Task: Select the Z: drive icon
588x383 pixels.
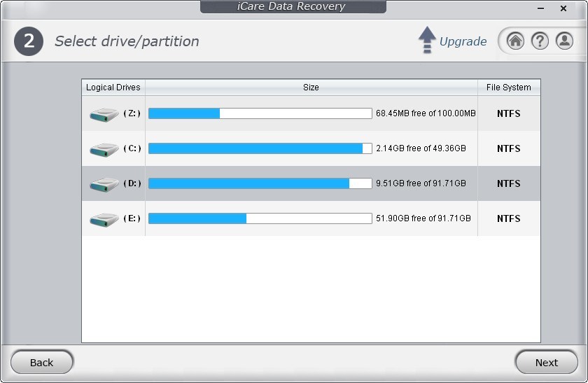Action: (x=104, y=114)
